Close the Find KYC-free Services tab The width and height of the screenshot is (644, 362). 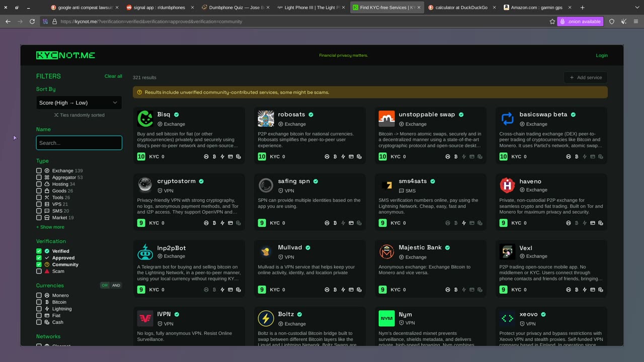(x=419, y=8)
